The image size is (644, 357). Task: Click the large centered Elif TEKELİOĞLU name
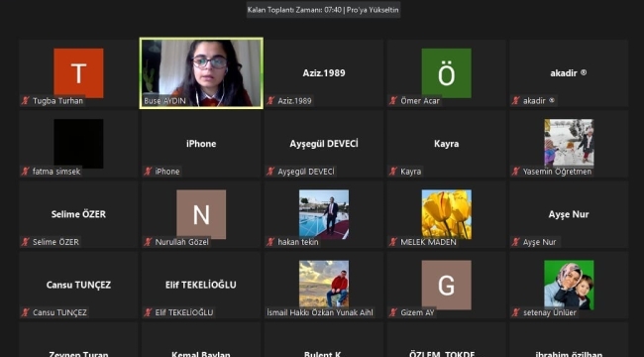[201, 285]
